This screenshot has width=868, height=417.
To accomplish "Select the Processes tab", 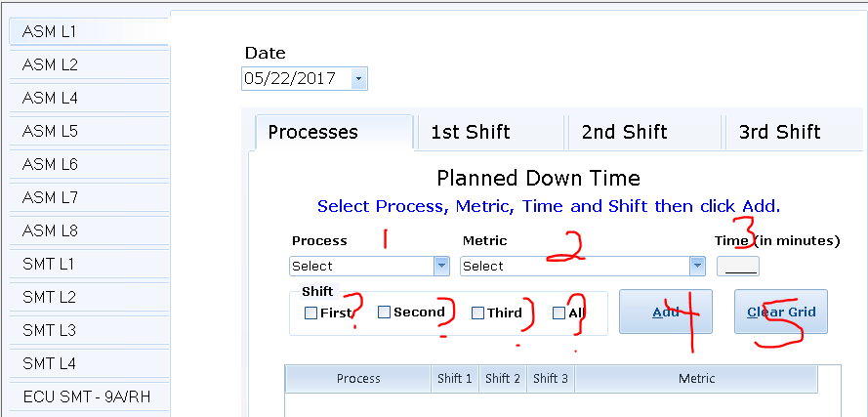I will click(313, 133).
